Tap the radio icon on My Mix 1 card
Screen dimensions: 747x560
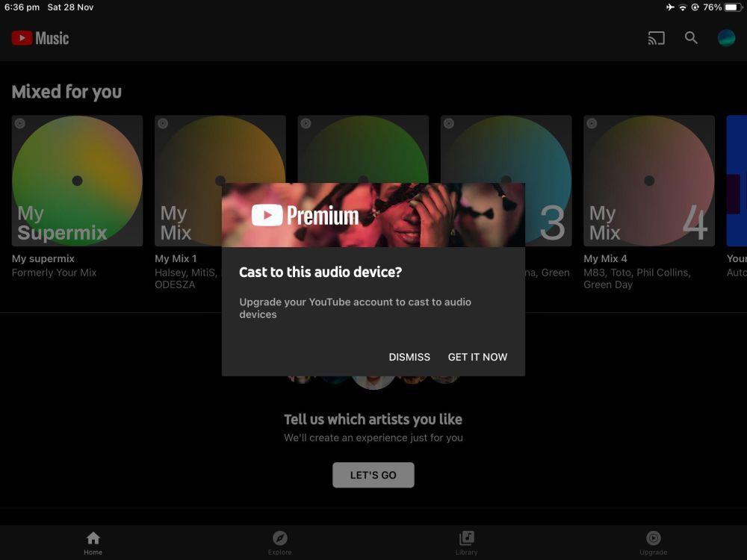[163, 123]
